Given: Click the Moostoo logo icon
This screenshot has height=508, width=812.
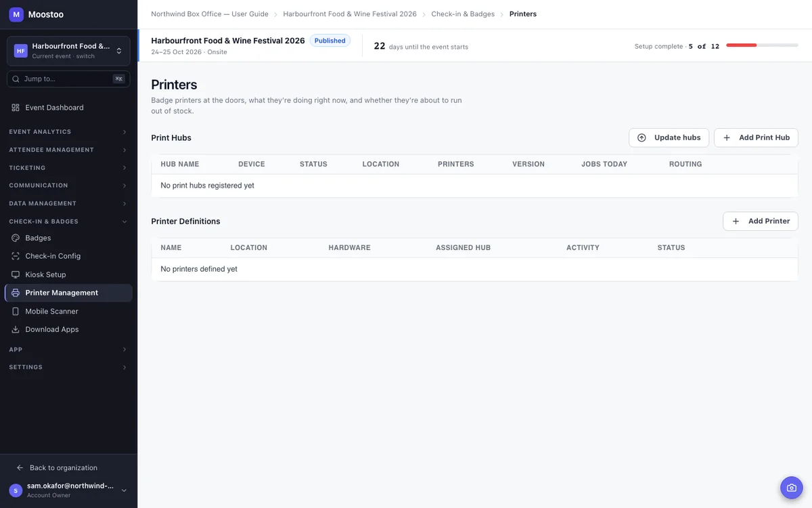Looking at the screenshot, I should click(16, 14).
